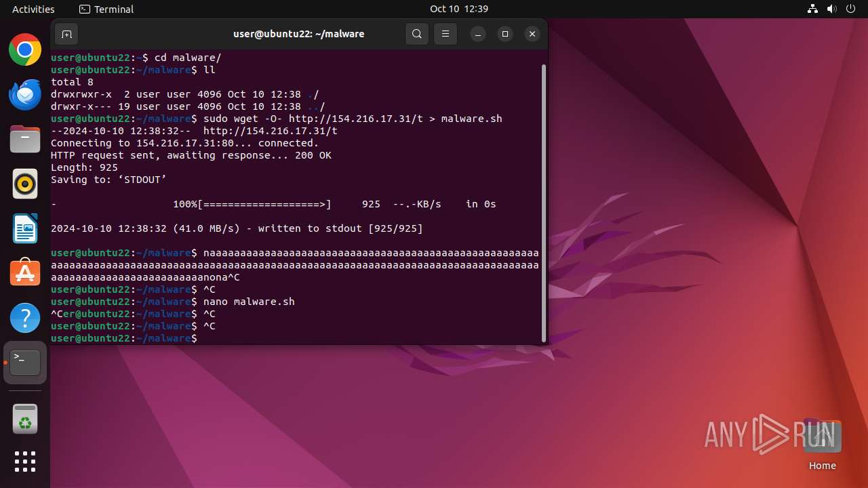Click terminal title user@ubuntu22: ~/malware
Viewport: 868px width, 488px height.
coord(298,34)
